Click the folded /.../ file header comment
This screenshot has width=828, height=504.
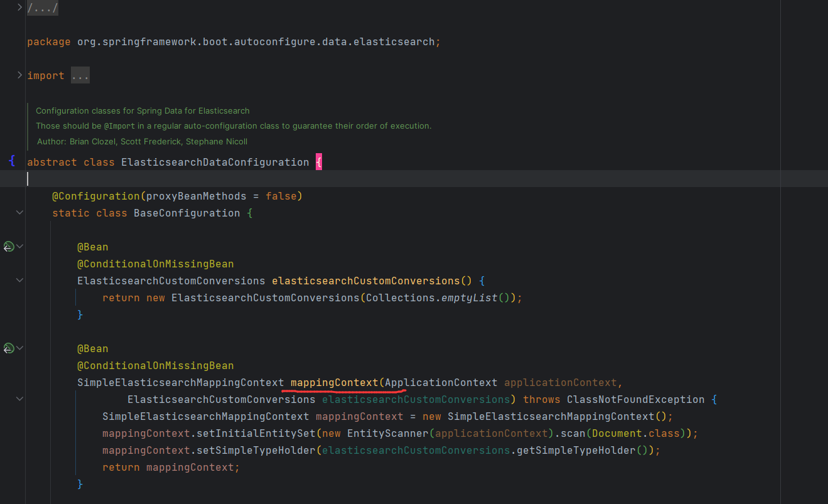42,8
